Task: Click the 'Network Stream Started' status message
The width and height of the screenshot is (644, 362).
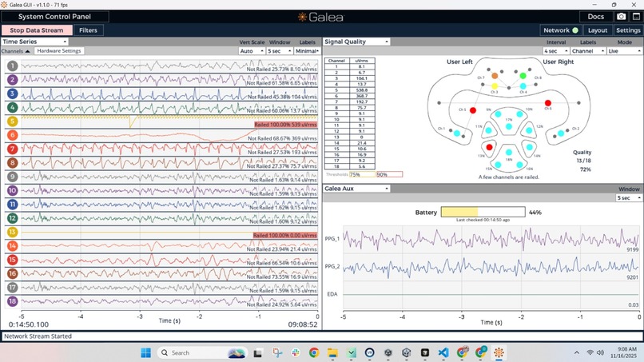Action: coord(38,336)
